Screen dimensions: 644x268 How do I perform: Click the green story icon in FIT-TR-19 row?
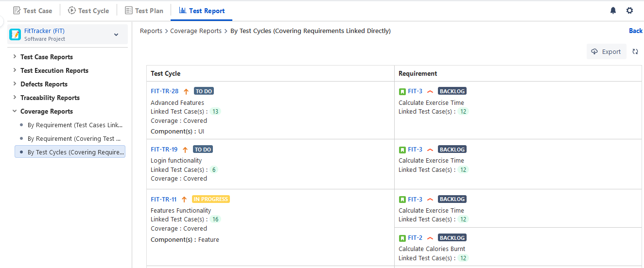pos(402,150)
